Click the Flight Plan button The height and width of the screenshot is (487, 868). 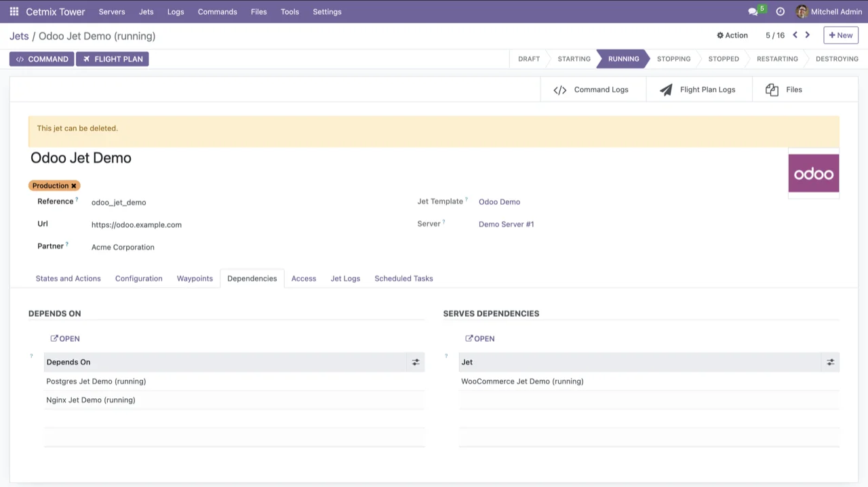(x=113, y=59)
